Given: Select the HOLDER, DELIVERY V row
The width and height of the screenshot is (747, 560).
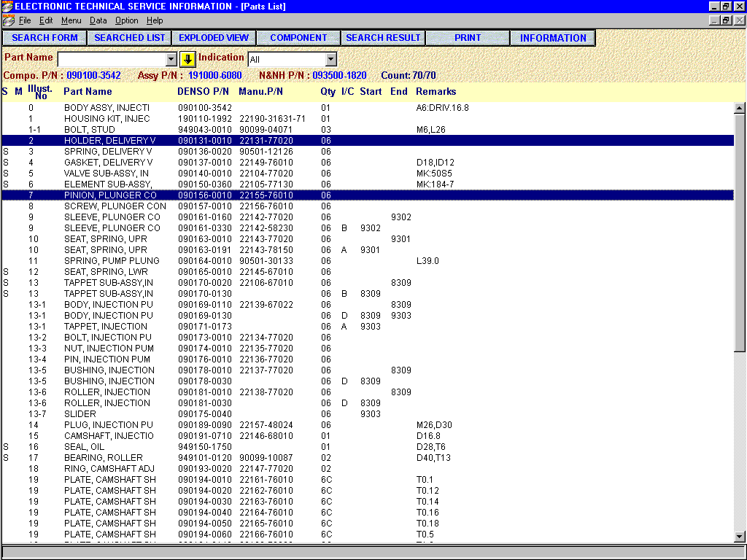Looking at the screenshot, I should (368, 141).
